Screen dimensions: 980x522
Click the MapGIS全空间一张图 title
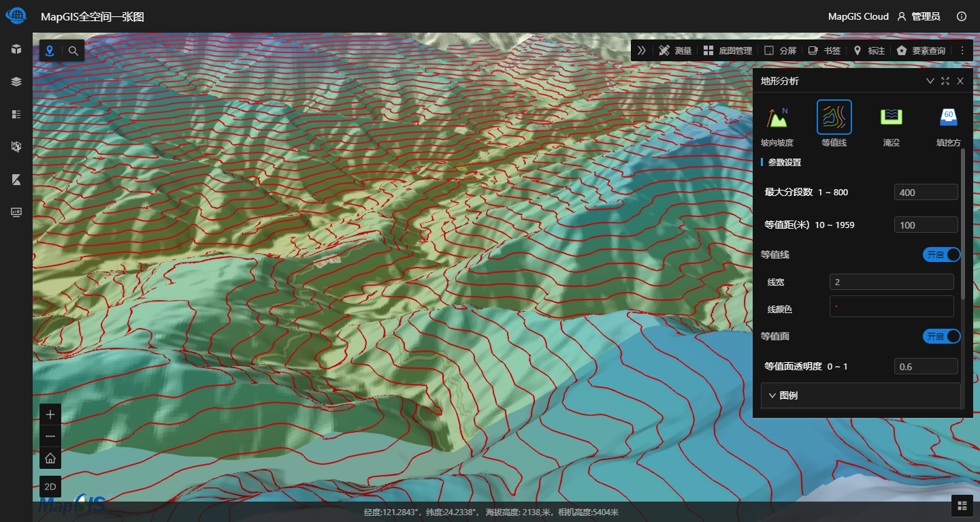[93, 16]
